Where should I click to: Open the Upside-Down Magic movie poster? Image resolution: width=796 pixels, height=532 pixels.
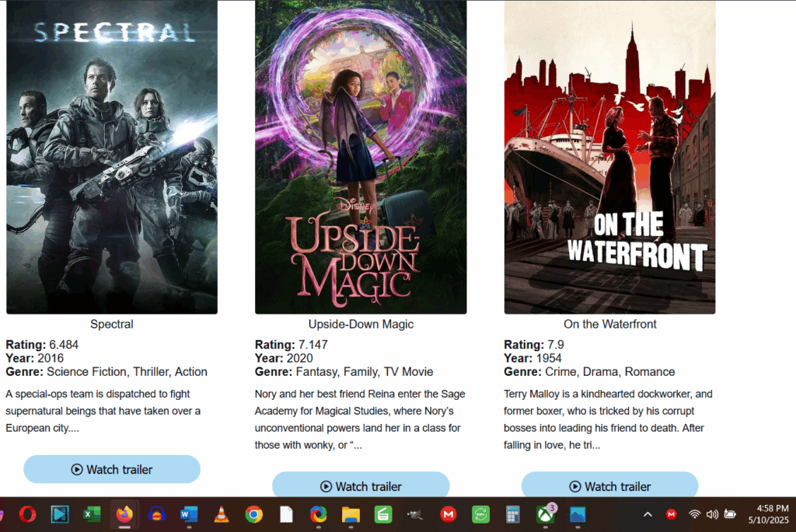pos(361,157)
